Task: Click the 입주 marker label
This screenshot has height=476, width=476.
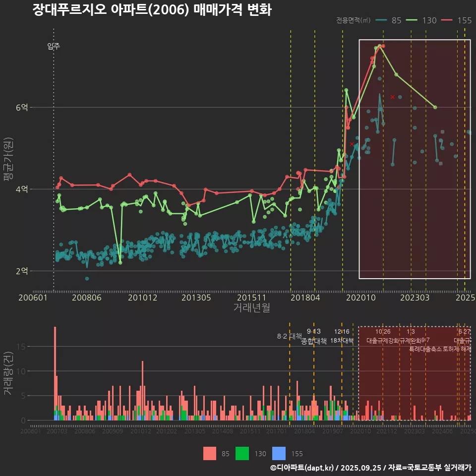Action: pyautogui.click(x=54, y=47)
